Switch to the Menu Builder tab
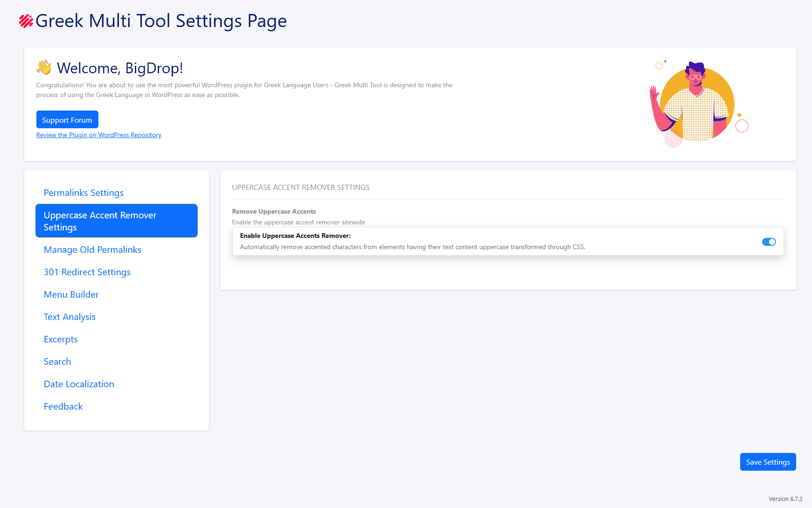Screen dimensions: 812x508 [x=71, y=294]
